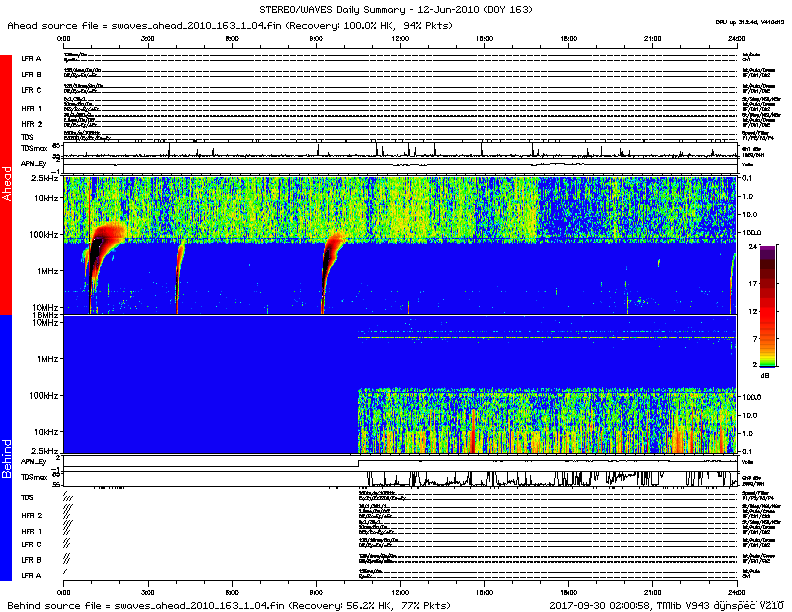Click the large radio burst near 01:00
This screenshot has width=792, height=612.
(100, 250)
